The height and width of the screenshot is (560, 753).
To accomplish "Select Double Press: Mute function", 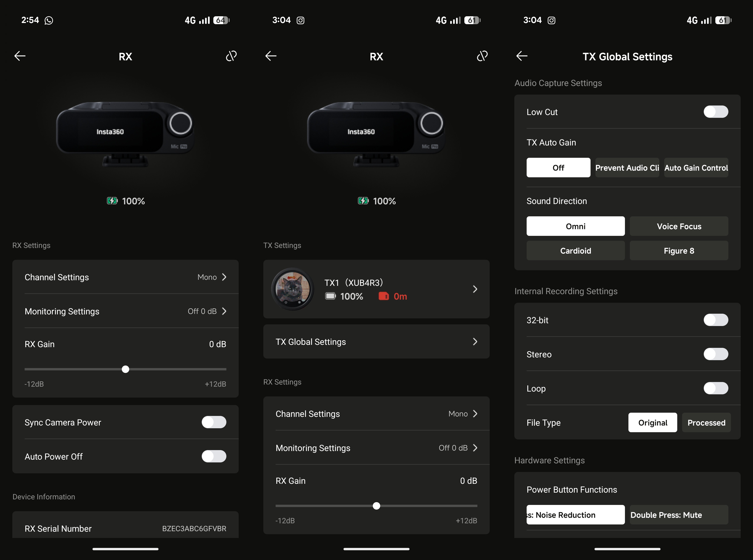I will click(x=679, y=515).
